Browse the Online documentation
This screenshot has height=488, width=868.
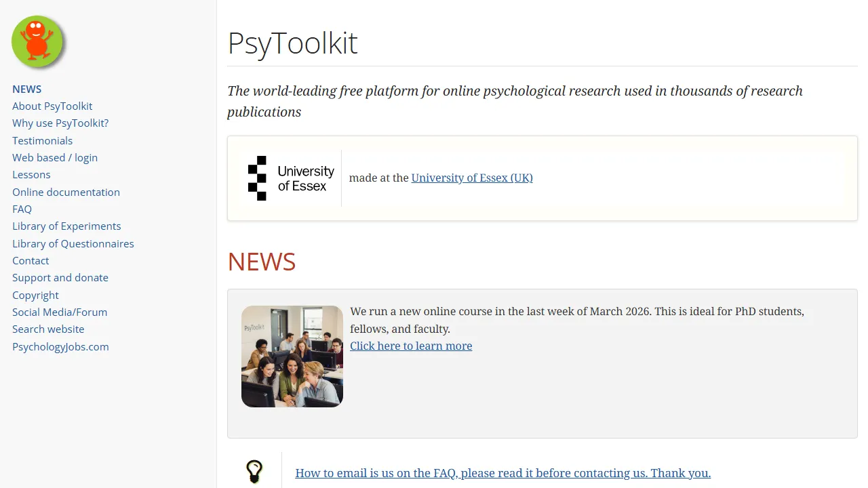click(x=66, y=192)
